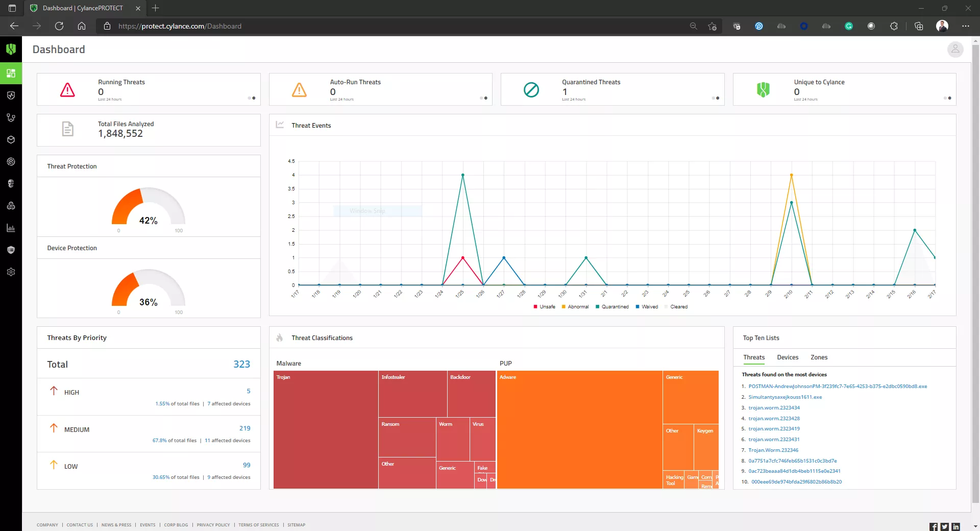The image size is (980, 531).
Task: Open the Settings gear in sidebar
Action: click(x=11, y=272)
